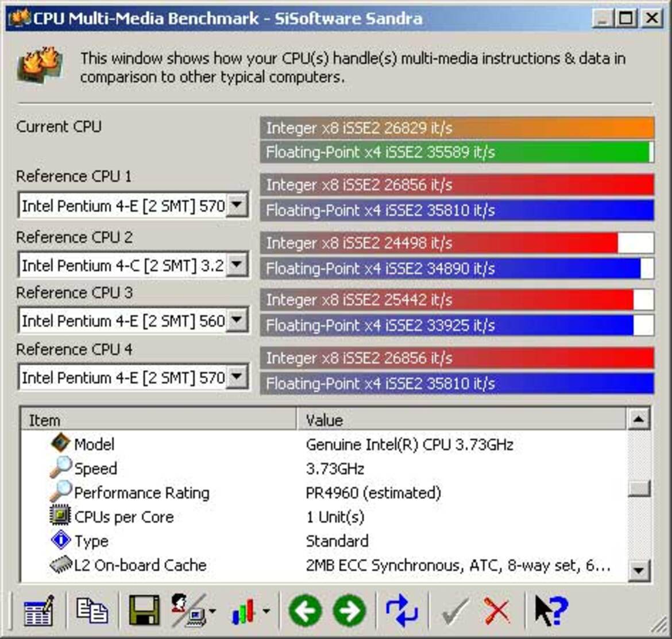Select the value '1 Unit(s)'
Viewport: 672px width, 639px height.
pyautogui.click(x=335, y=517)
